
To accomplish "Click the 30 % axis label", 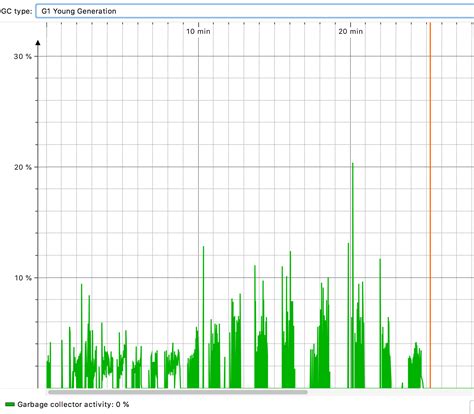I will click(x=23, y=56).
